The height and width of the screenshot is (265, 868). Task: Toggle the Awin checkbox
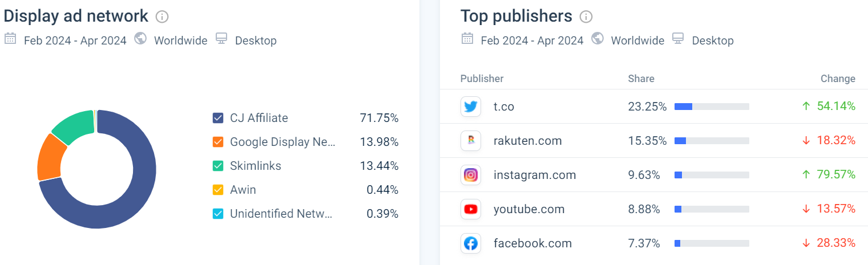217,190
